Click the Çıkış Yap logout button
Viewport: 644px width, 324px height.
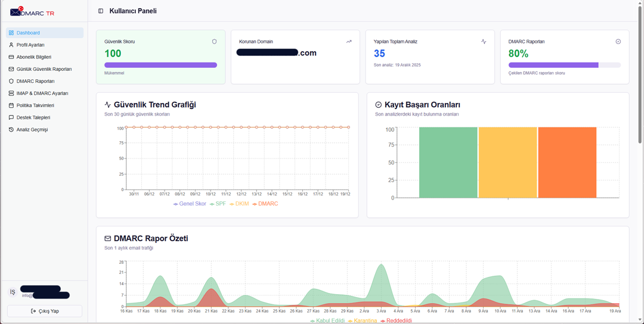click(45, 311)
